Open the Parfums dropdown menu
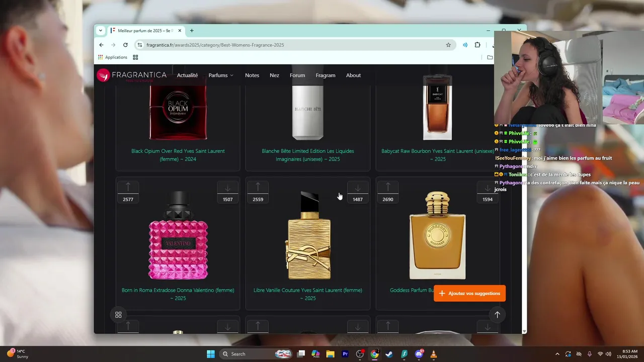The width and height of the screenshot is (644, 362). 221,75
